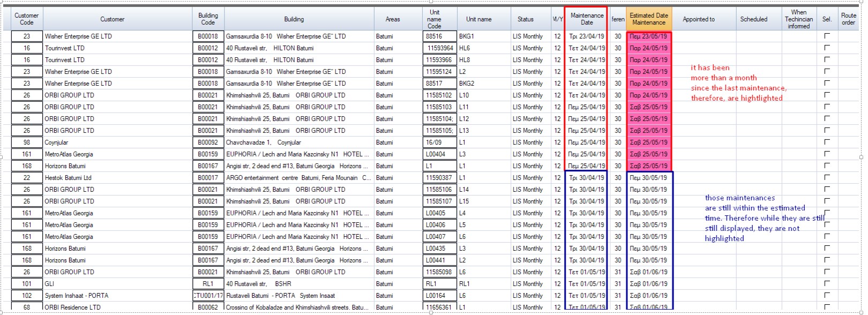Tick the Sel. checkbox for the BKG1 row
Viewport: 868px width, 315px height.
pyautogui.click(x=827, y=36)
